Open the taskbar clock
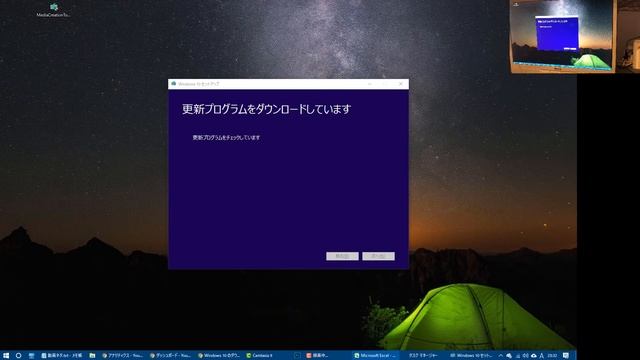Image resolution: width=640 pixels, height=360 pixels. [x=552, y=356]
